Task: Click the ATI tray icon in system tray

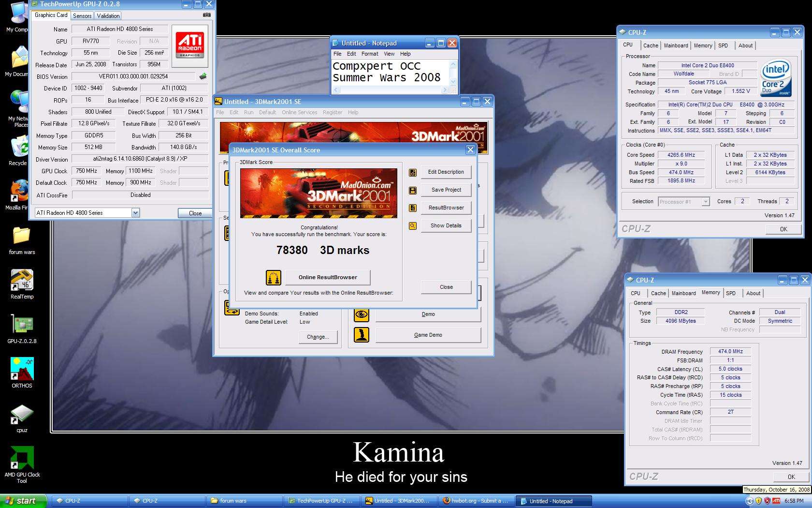Action: 777,501
